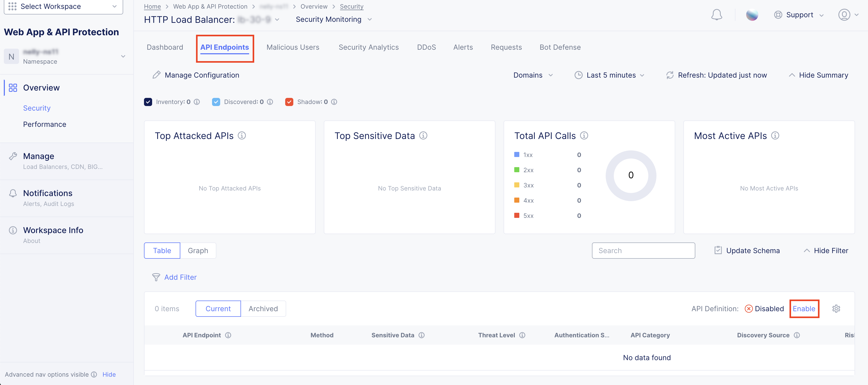The height and width of the screenshot is (385, 868).
Task: Uncheck the Inventory checkbox
Action: (148, 102)
